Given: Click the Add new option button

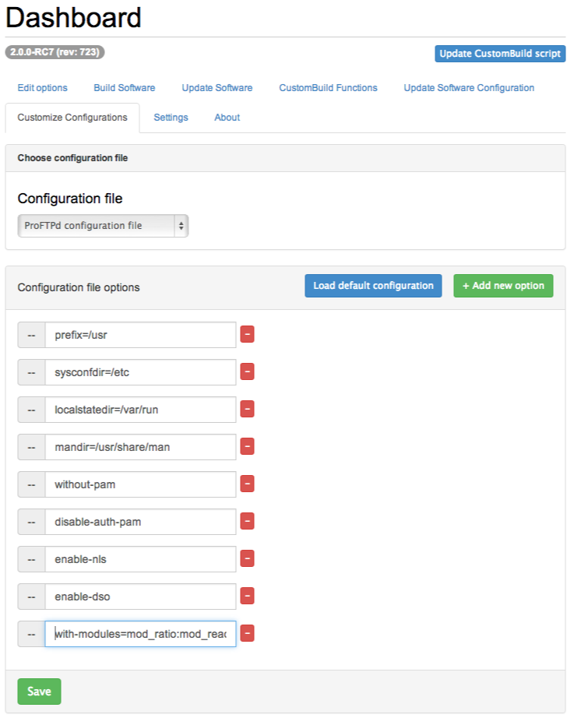Looking at the screenshot, I should pyautogui.click(x=503, y=286).
